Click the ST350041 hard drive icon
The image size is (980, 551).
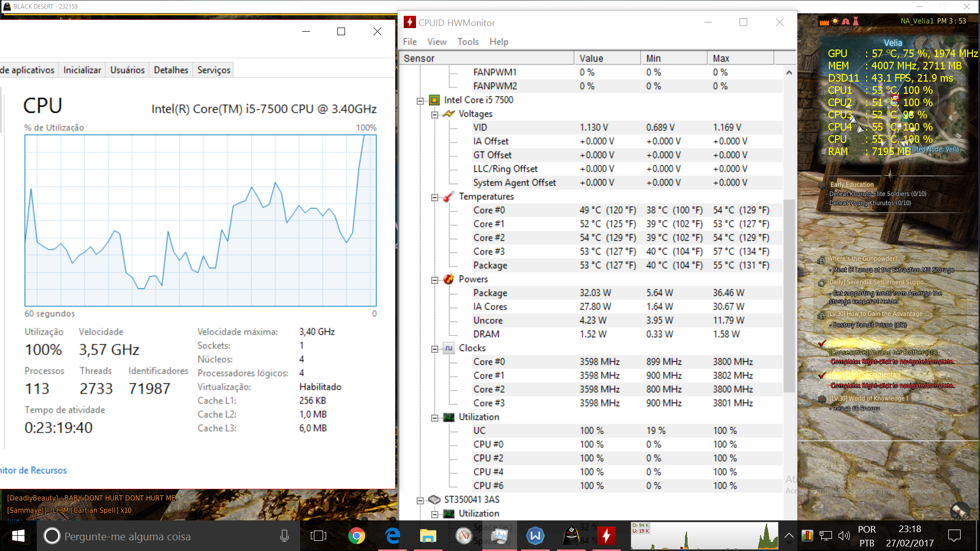click(434, 499)
